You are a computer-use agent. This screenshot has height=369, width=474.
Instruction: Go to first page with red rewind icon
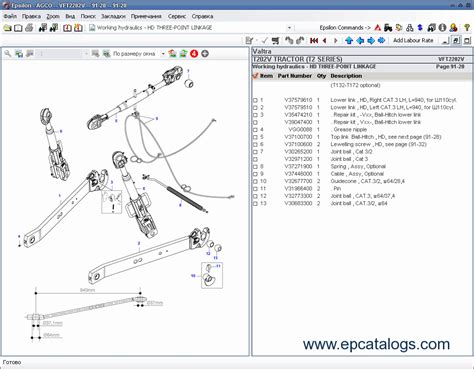(314, 41)
